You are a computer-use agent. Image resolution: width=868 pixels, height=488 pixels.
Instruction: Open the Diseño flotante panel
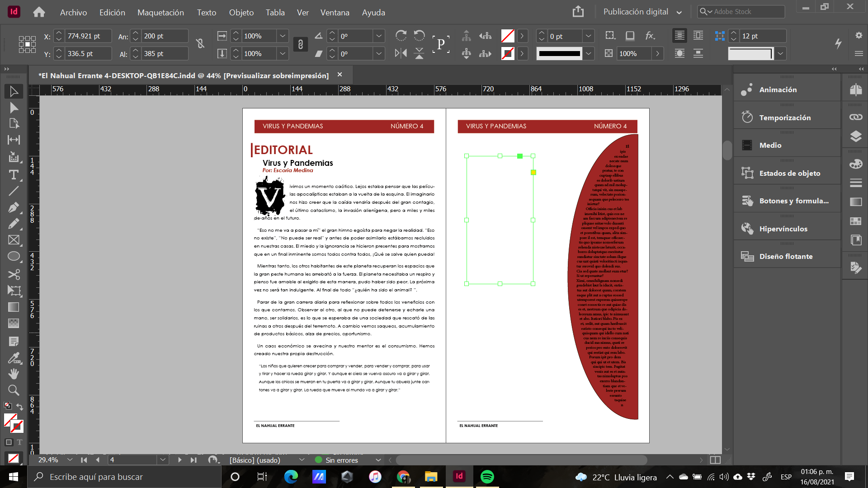tap(787, 256)
